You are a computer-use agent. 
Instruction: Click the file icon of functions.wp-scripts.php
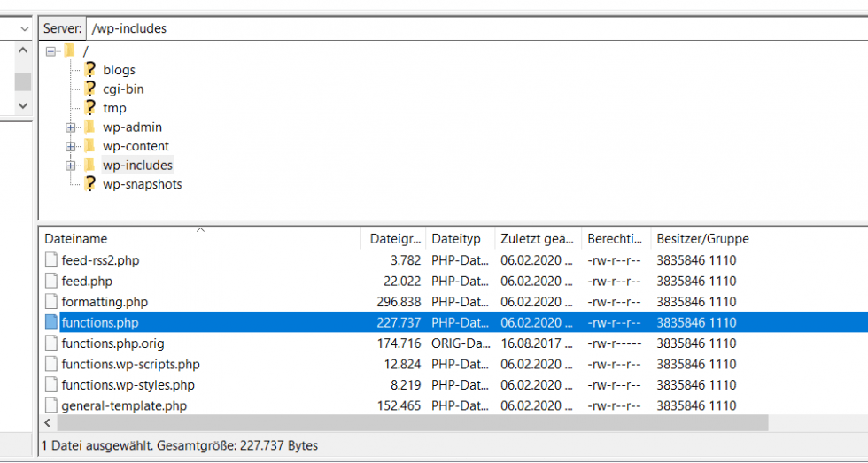[x=51, y=365]
